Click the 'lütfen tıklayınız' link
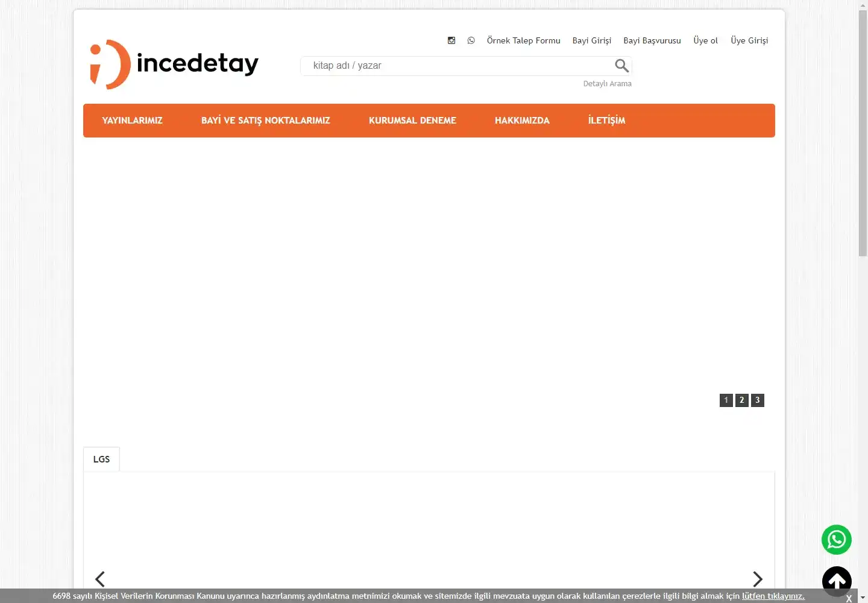This screenshot has height=603, width=868. (773, 596)
